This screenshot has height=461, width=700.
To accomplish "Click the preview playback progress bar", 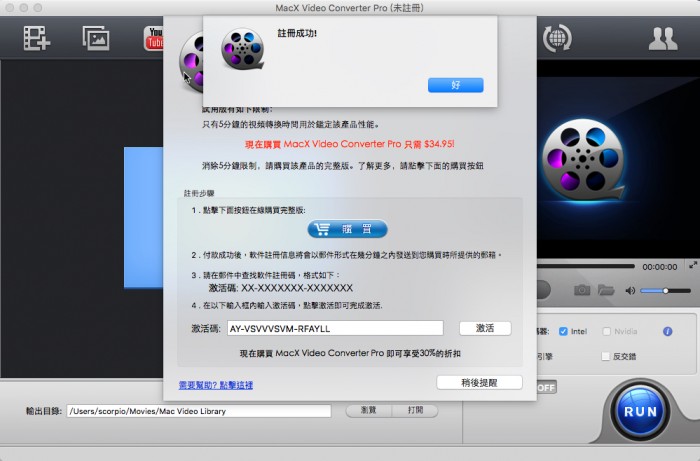I will tap(585, 266).
